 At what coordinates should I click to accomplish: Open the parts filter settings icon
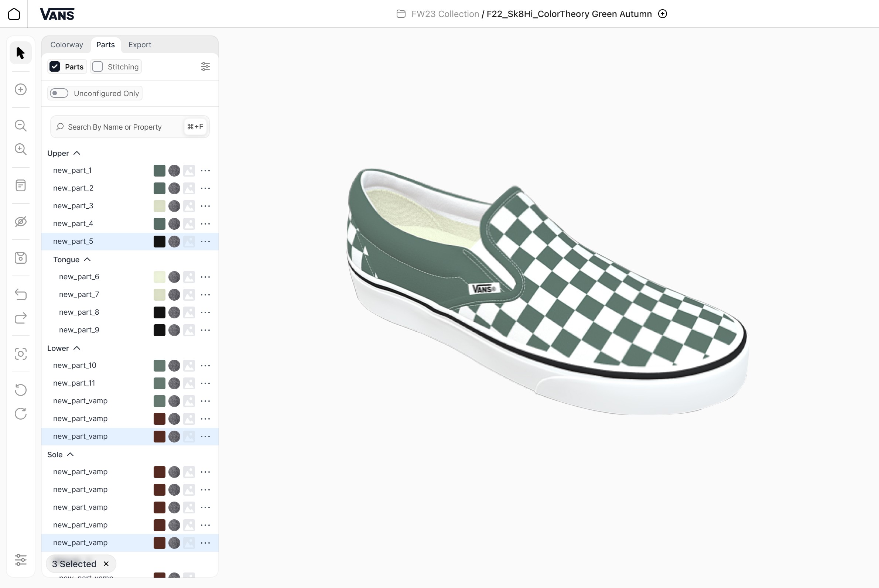[205, 67]
